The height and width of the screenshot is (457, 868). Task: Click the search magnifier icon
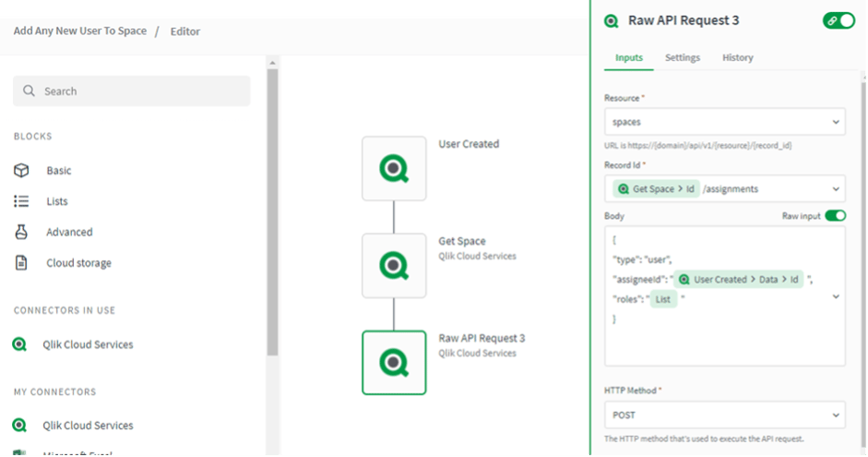click(x=29, y=90)
